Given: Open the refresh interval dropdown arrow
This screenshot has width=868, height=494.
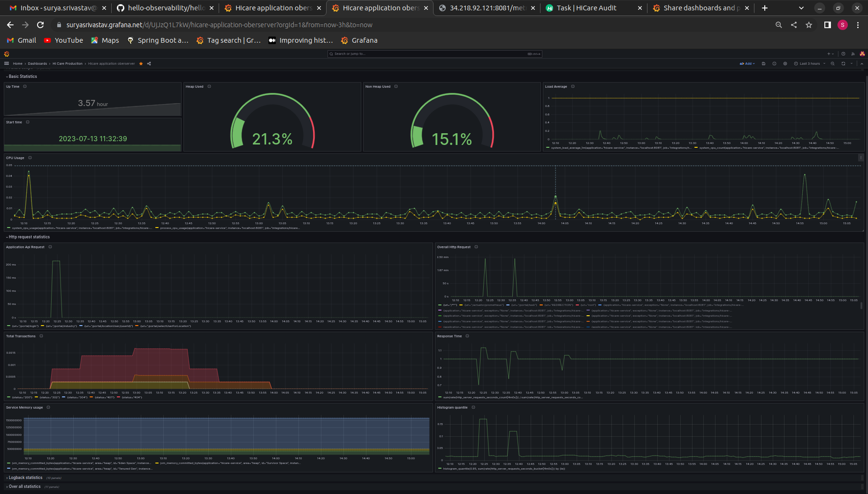Looking at the screenshot, I should coord(852,64).
